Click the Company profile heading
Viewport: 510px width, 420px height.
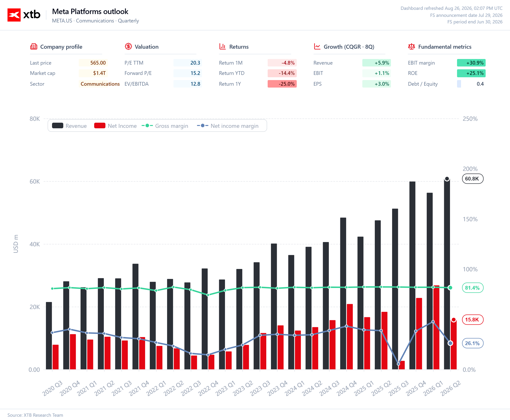pos(61,47)
